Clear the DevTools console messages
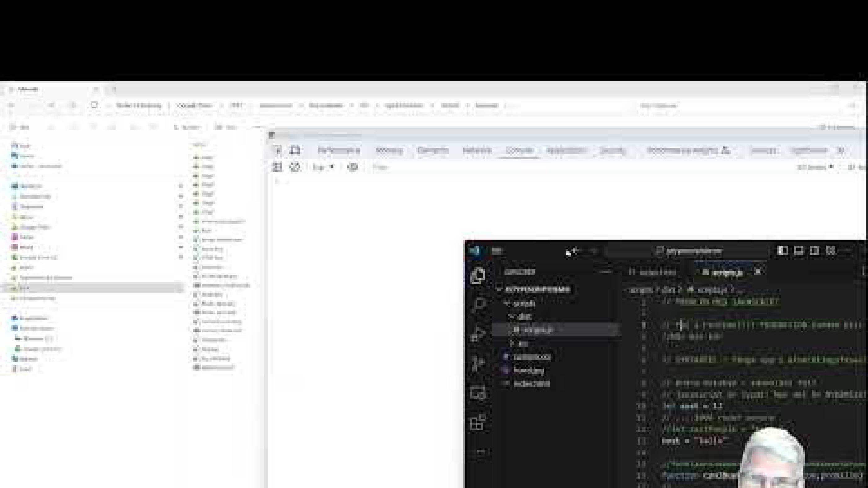The image size is (868, 488). point(295,167)
